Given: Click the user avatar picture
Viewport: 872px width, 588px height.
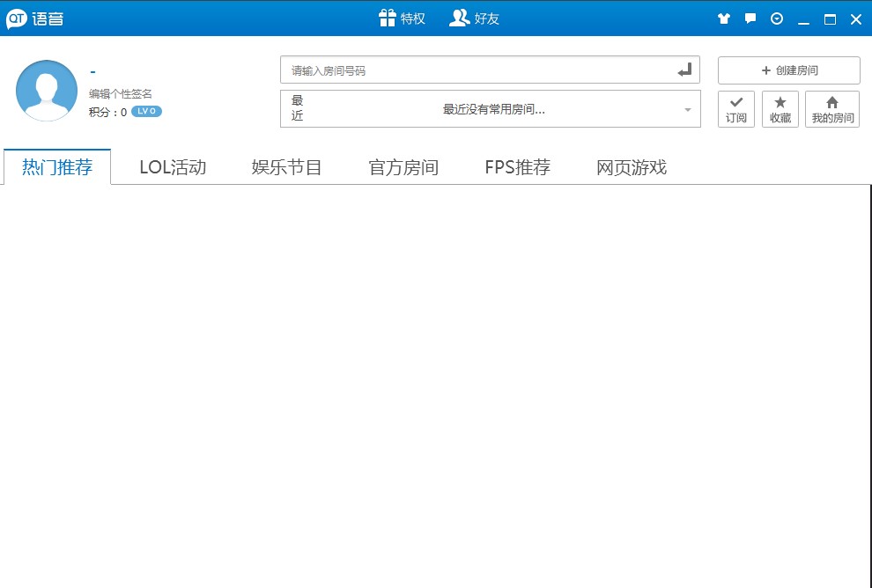Looking at the screenshot, I should (47, 91).
